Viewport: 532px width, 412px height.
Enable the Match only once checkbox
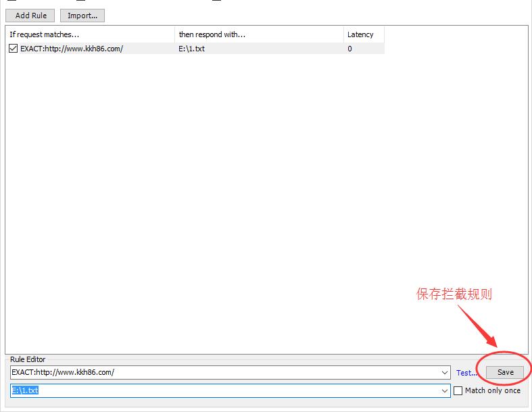[458, 390]
